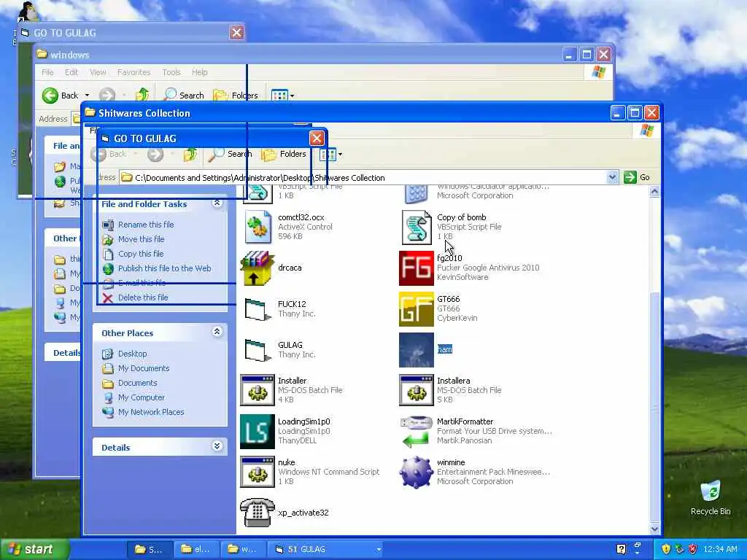Select the comctl32.ocx ActiveX file icon
The width and height of the screenshot is (747, 560).
tap(258, 227)
